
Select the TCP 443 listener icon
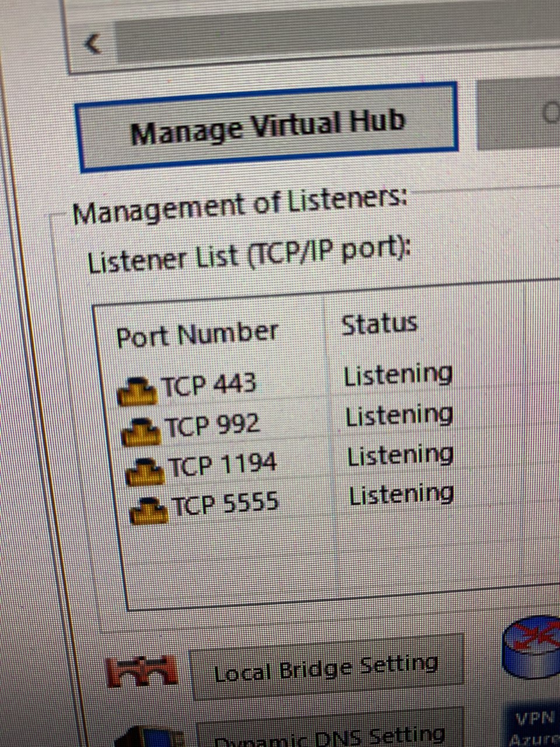[x=138, y=390]
